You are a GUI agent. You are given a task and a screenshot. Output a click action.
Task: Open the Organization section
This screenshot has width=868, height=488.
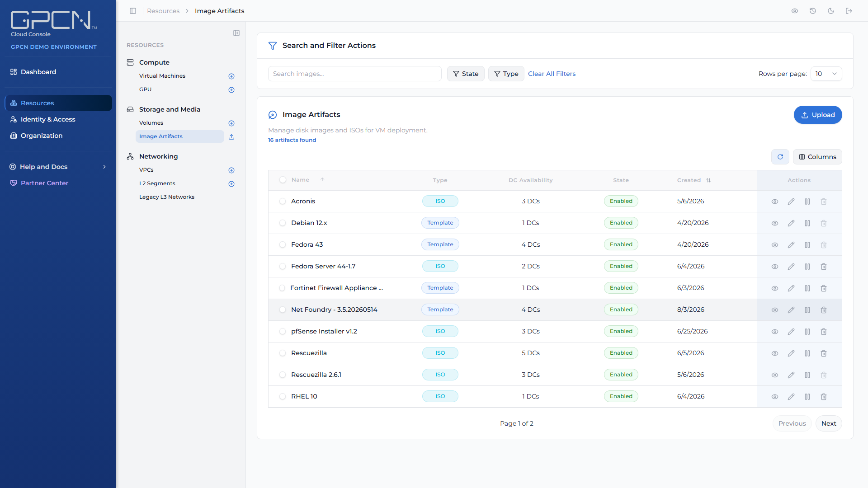tap(58, 136)
